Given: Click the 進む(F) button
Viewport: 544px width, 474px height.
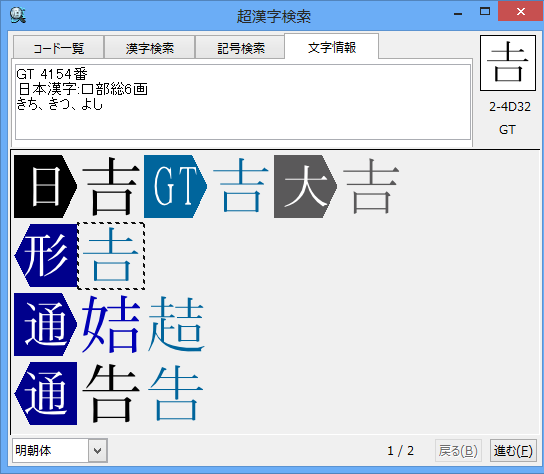Looking at the screenshot, I should pyautogui.click(x=513, y=451).
